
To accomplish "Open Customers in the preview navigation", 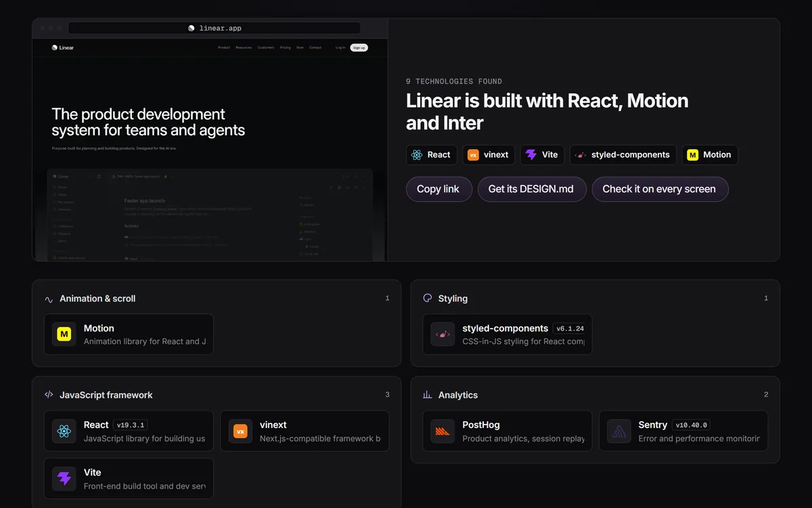I will point(266,47).
